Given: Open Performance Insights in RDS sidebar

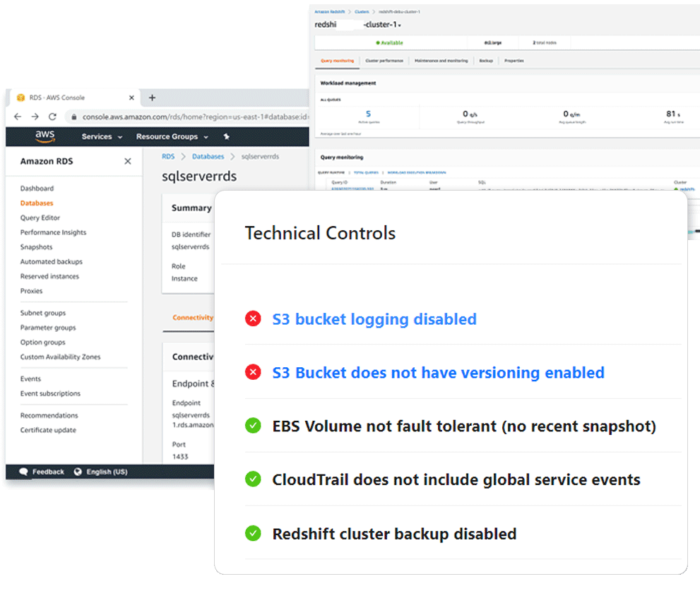Looking at the screenshot, I should (53, 232).
